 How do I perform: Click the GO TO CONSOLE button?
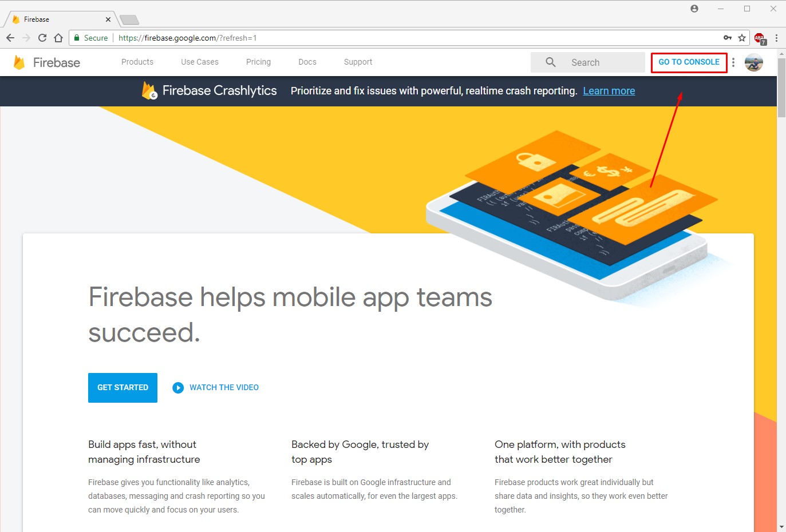[689, 62]
